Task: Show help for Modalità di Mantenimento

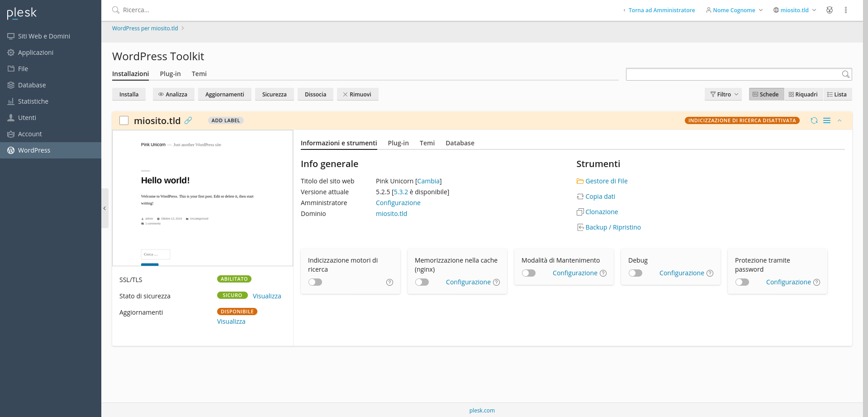Action: tap(603, 273)
